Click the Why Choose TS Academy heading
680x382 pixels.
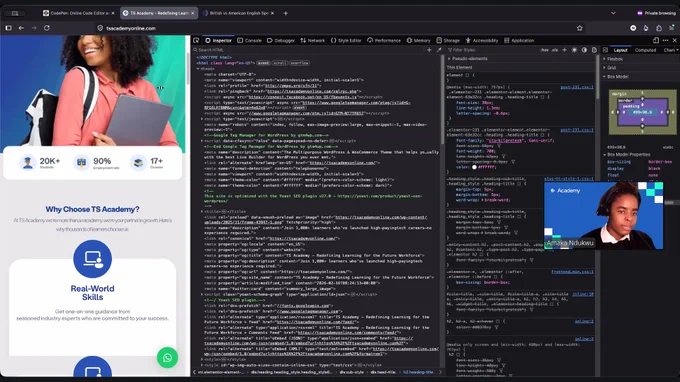click(x=92, y=209)
